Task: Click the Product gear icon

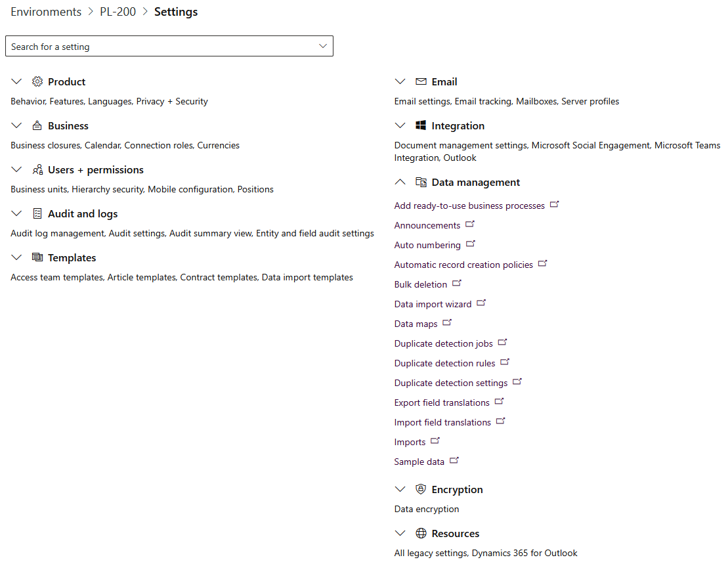Action: pos(37,81)
